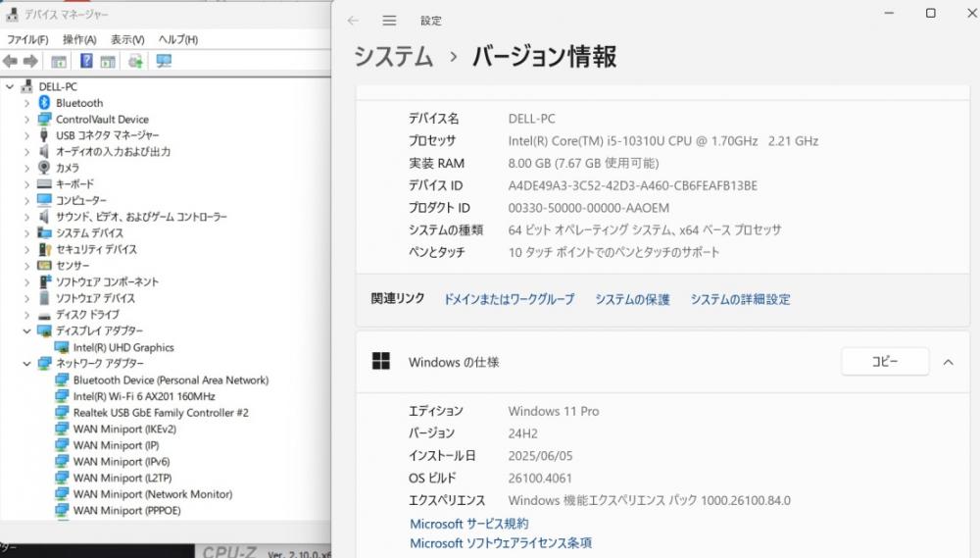This screenshot has width=980, height=558.
Task: Select WAN Miniport (IKEv2) entry
Action: (124, 429)
